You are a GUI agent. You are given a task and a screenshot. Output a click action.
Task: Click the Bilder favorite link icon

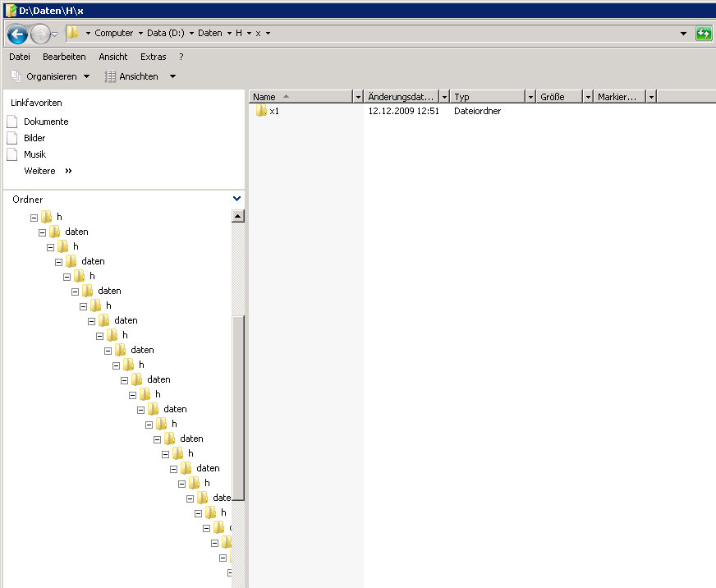point(12,138)
